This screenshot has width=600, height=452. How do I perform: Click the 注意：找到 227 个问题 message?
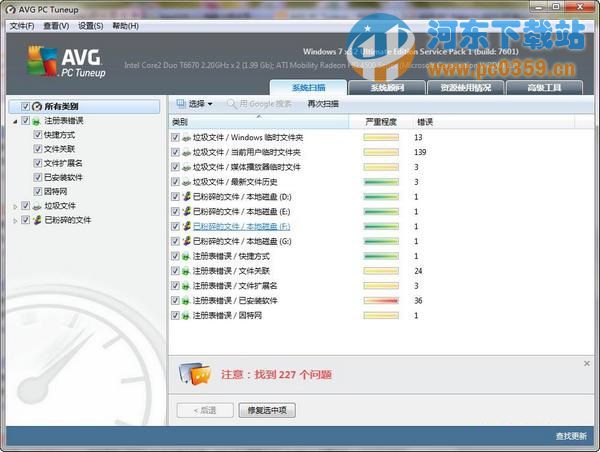click(x=276, y=374)
